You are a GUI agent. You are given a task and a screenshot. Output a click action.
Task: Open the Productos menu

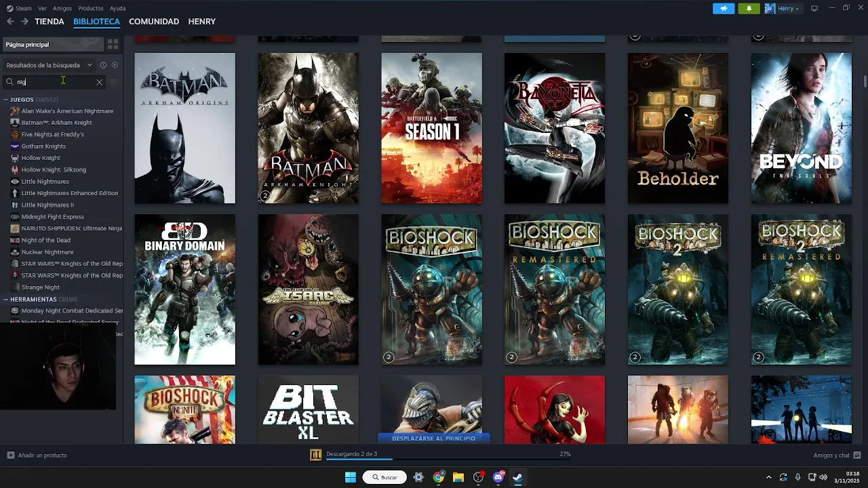[91, 8]
